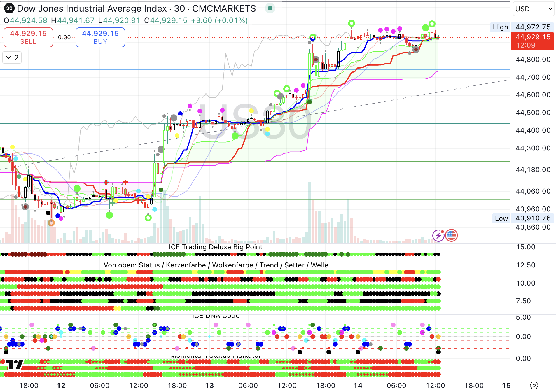
Task: Click the TradingView logo
Action: pos(14,364)
